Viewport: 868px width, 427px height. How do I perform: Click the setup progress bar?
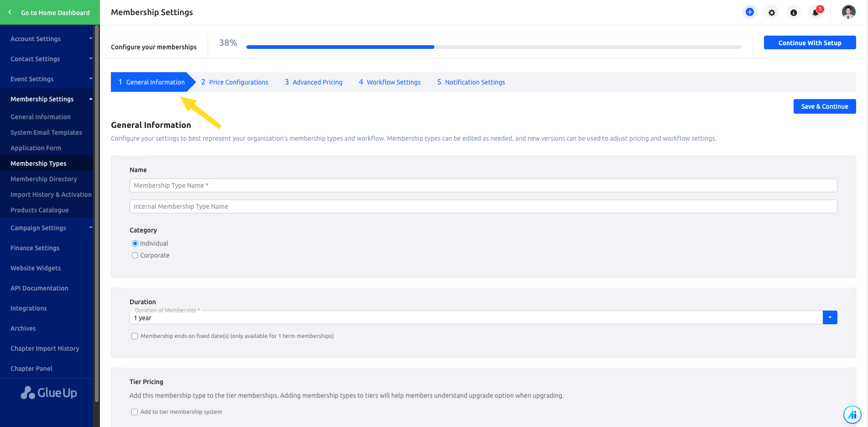click(x=494, y=47)
